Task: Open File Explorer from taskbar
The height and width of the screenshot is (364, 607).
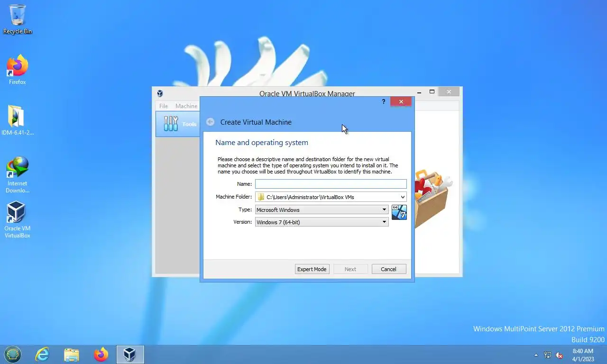Action: [72, 354]
